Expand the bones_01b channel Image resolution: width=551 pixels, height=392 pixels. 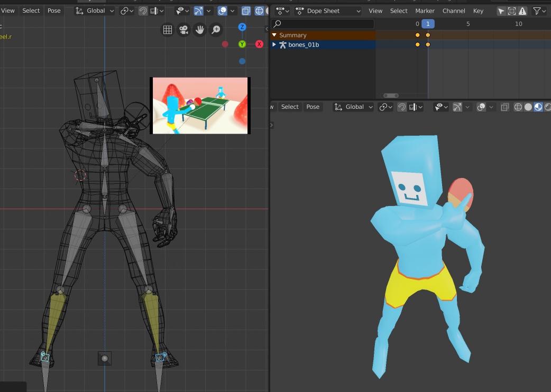(274, 45)
